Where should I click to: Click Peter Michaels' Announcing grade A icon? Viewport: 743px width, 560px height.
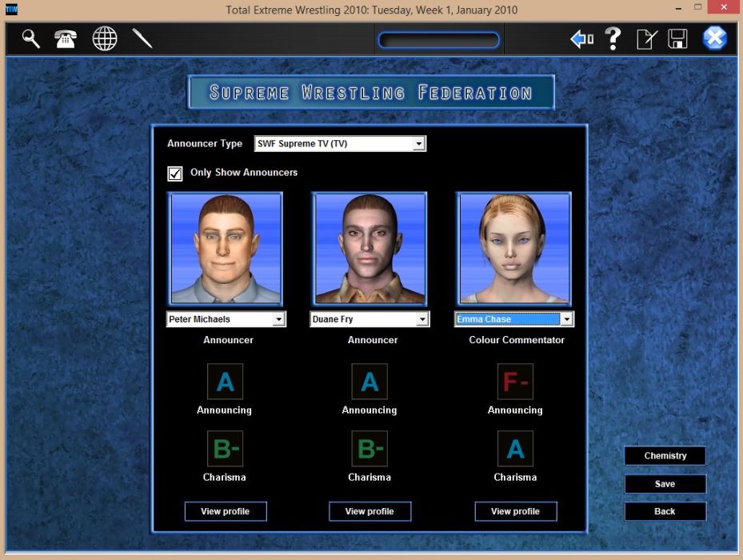pos(225,382)
